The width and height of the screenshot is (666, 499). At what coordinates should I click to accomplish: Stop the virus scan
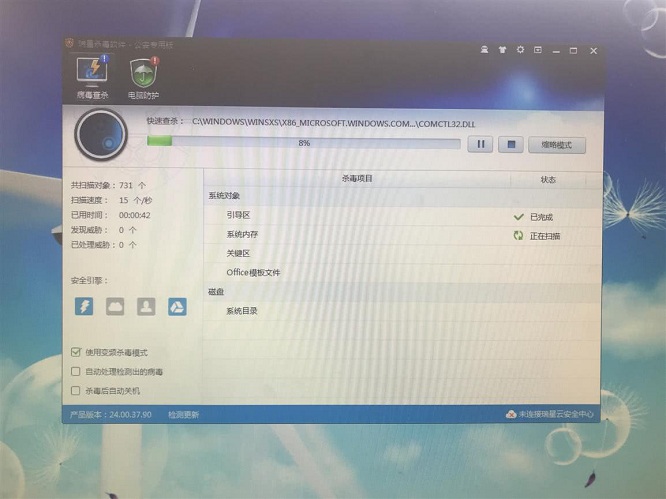point(510,144)
